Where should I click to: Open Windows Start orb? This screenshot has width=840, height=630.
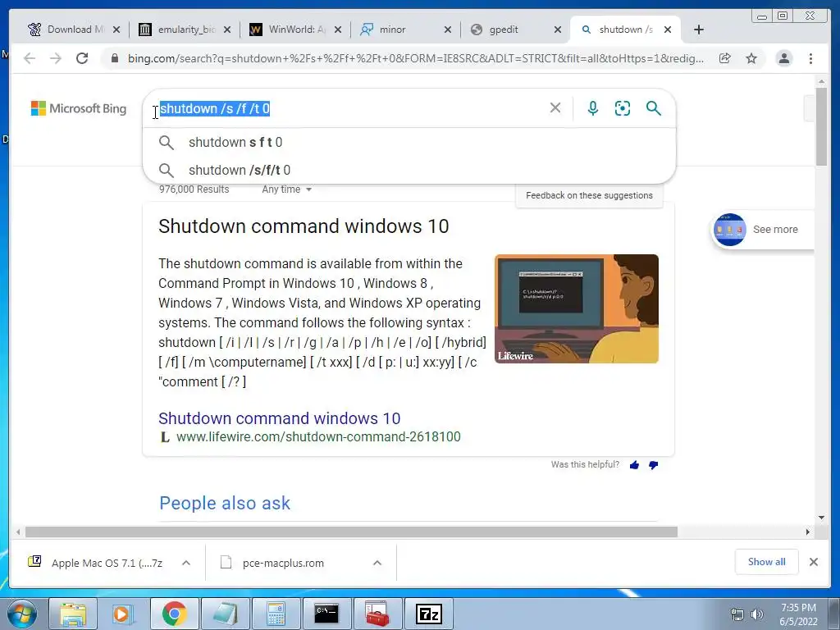(22, 614)
